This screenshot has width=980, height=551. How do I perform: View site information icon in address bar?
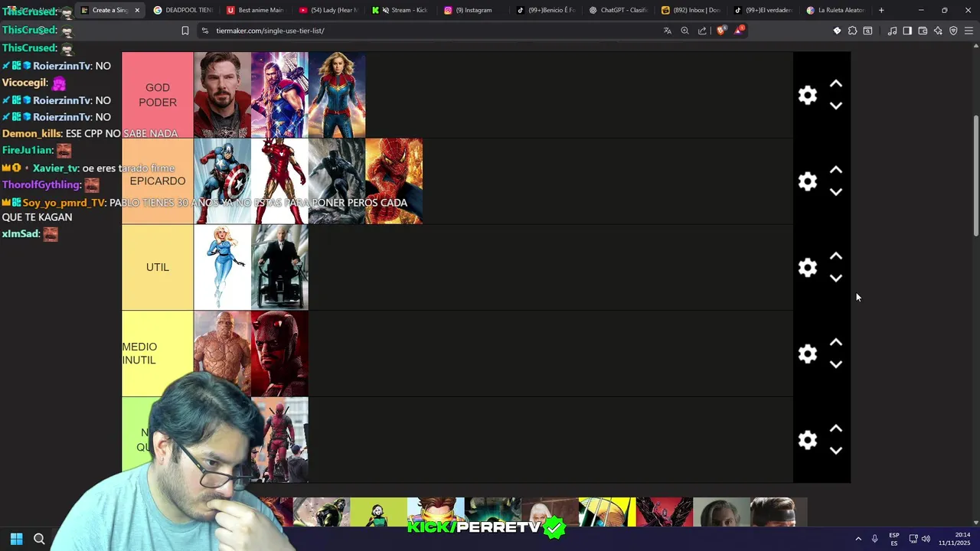[204, 31]
